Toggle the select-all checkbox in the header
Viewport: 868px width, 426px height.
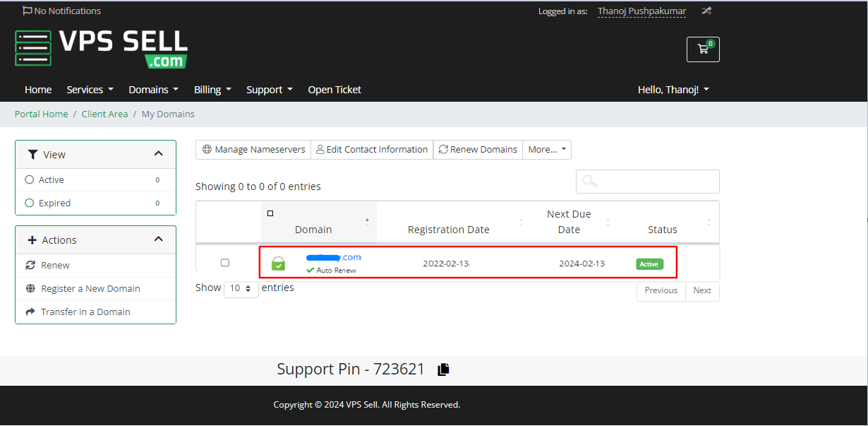(x=270, y=213)
